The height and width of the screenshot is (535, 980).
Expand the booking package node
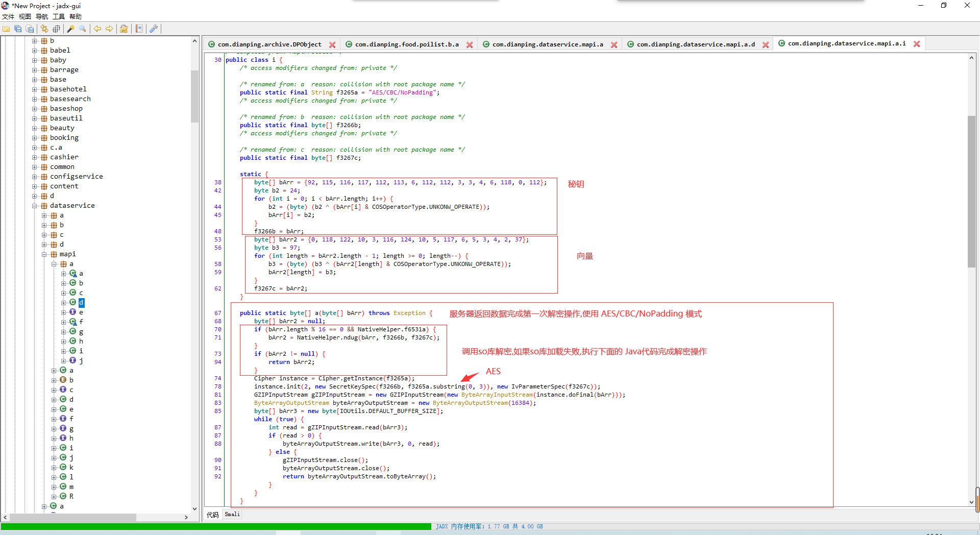35,138
